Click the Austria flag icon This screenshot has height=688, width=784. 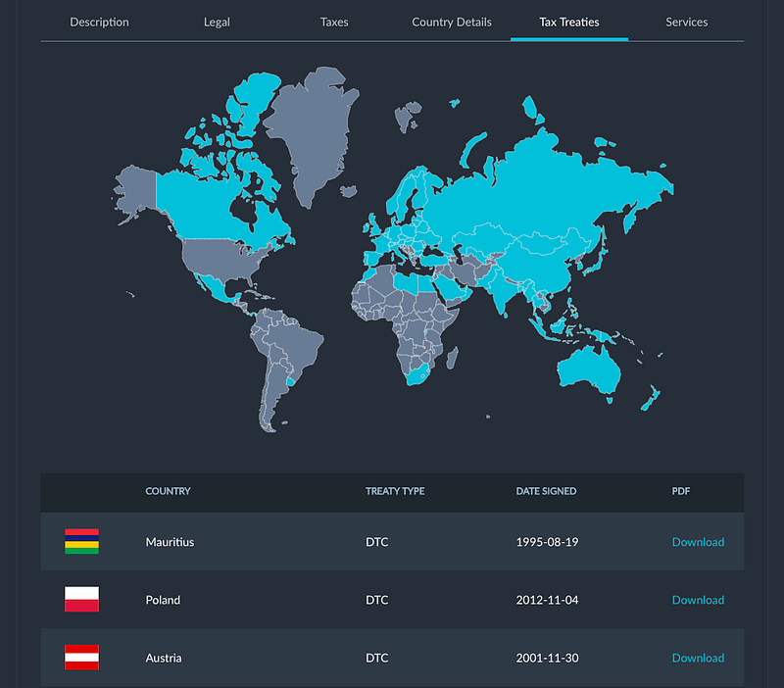81,658
